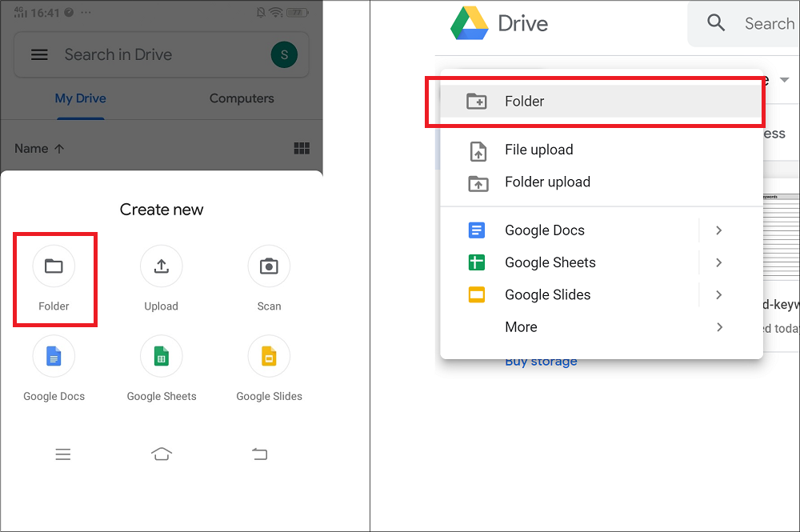800x532 pixels.
Task: Expand the More submenu chevron
Action: [x=719, y=327]
